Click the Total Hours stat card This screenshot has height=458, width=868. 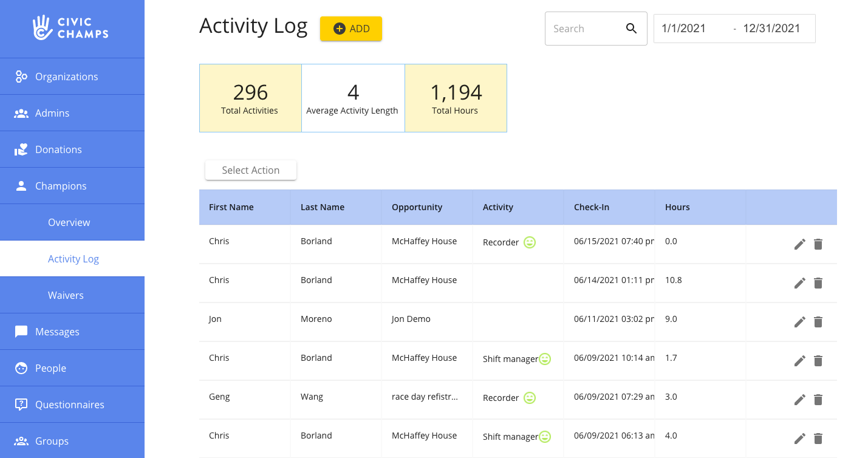(x=455, y=98)
